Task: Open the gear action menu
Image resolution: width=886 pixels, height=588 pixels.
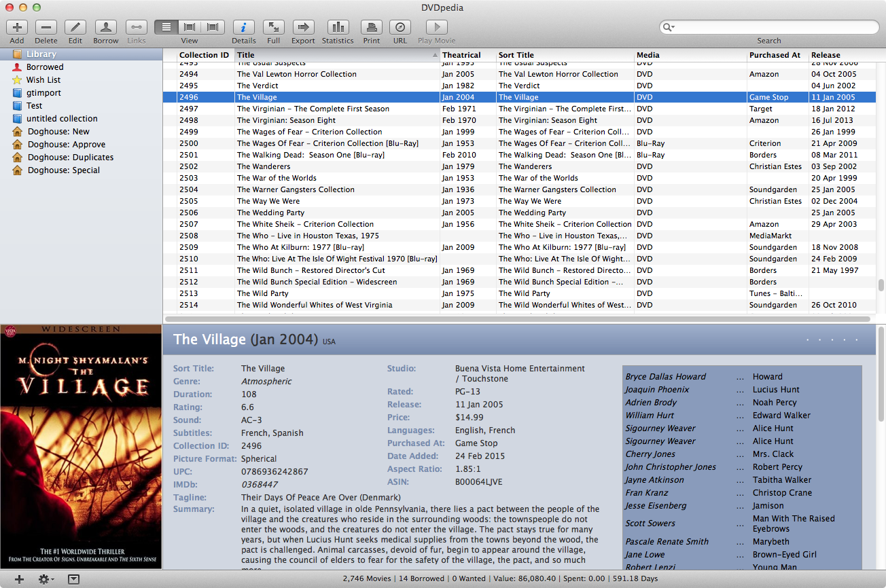Action: [x=46, y=579]
